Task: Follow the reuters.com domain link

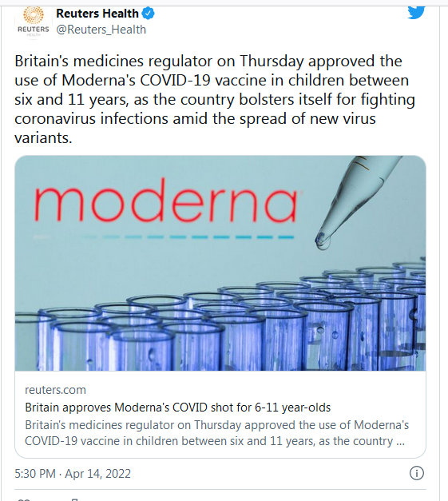Action: pos(55,390)
